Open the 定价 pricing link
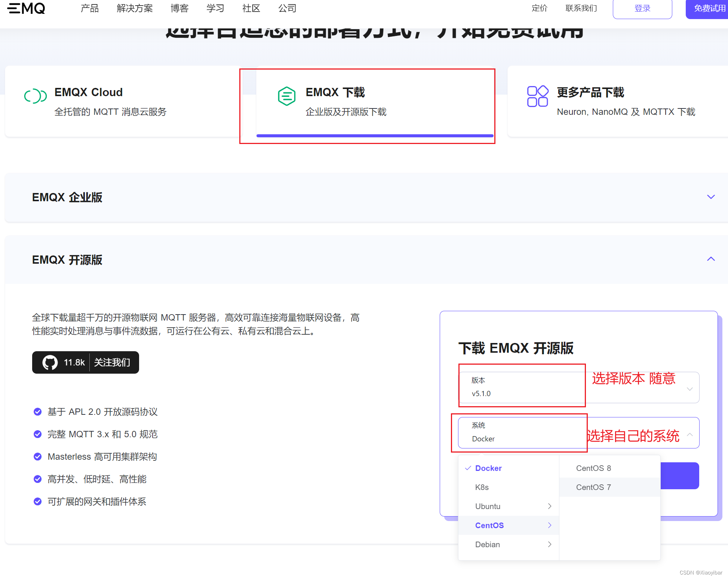728x579 pixels. click(539, 8)
